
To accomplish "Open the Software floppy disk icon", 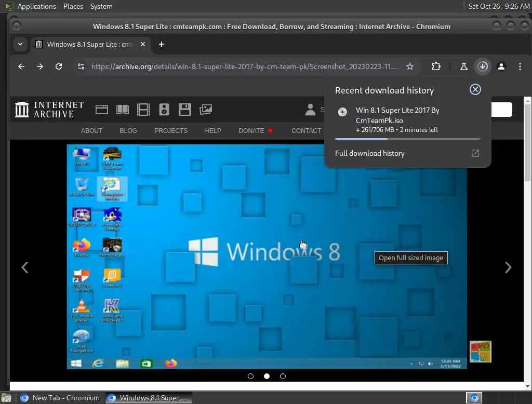I will coord(185,110).
